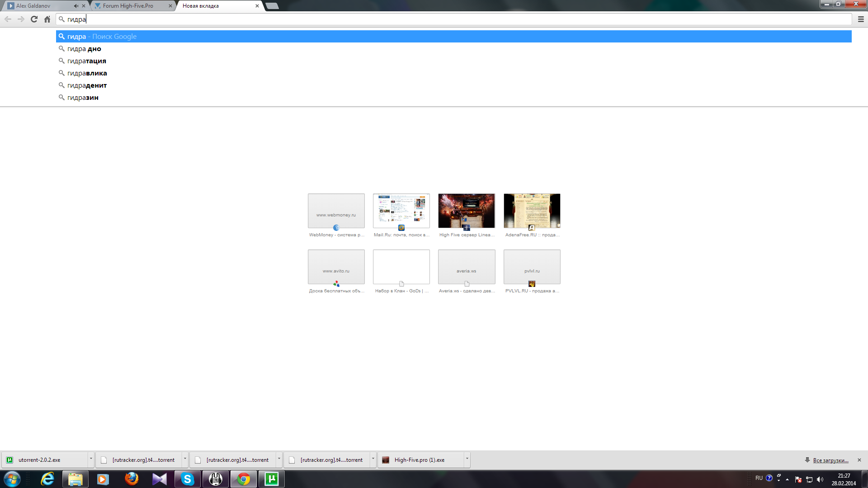This screenshot has height=488, width=868.
Task: Select suggestion "гидравлика"
Action: (87, 73)
